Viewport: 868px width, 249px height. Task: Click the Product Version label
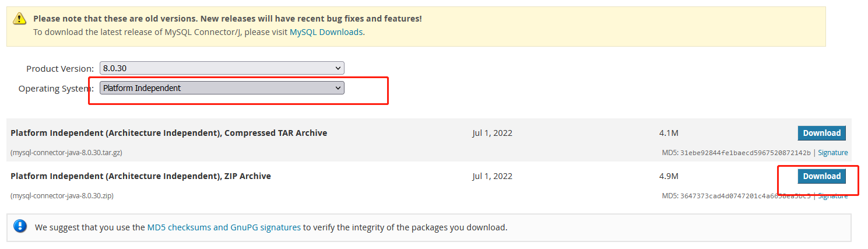pyautogui.click(x=59, y=69)
